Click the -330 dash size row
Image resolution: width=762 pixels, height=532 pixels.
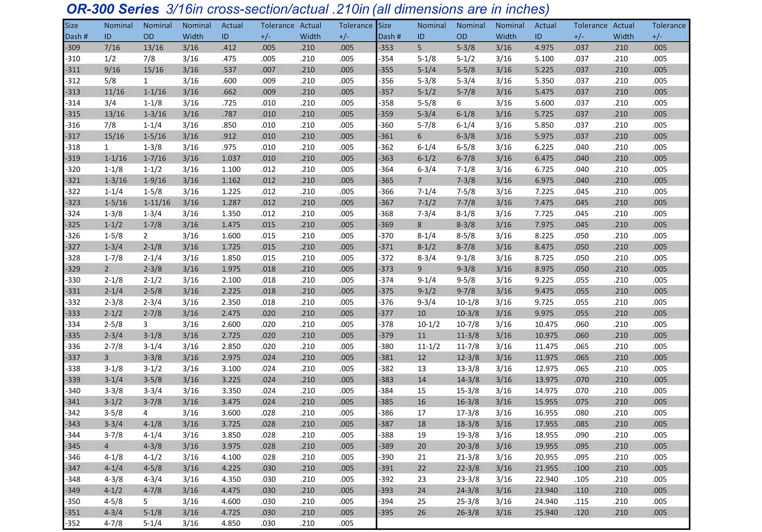(73, 280)
